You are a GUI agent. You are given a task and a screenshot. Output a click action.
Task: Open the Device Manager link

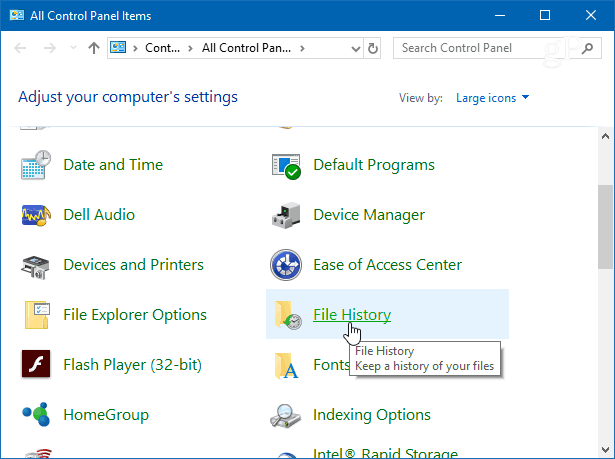(369, 215)
